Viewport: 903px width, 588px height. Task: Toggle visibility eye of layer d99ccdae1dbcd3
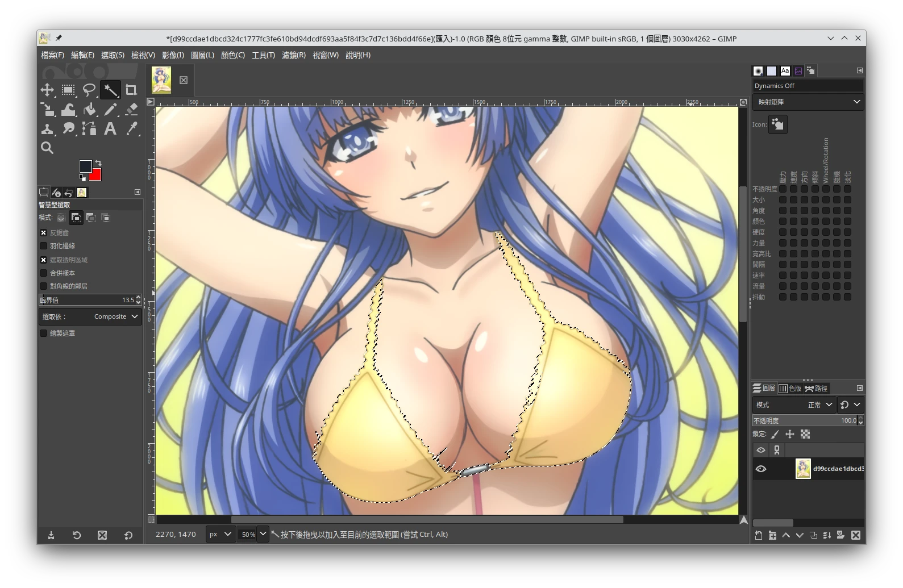(761, 469)
